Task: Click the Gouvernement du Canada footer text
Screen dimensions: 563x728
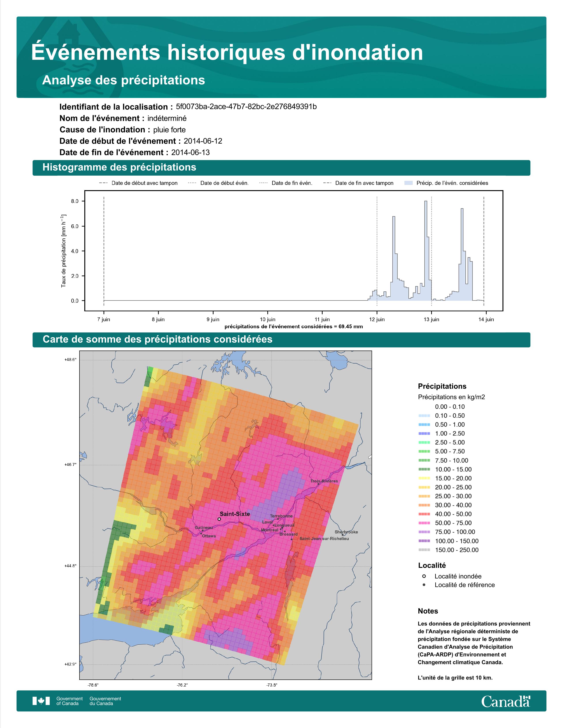Action: point(105,701)
